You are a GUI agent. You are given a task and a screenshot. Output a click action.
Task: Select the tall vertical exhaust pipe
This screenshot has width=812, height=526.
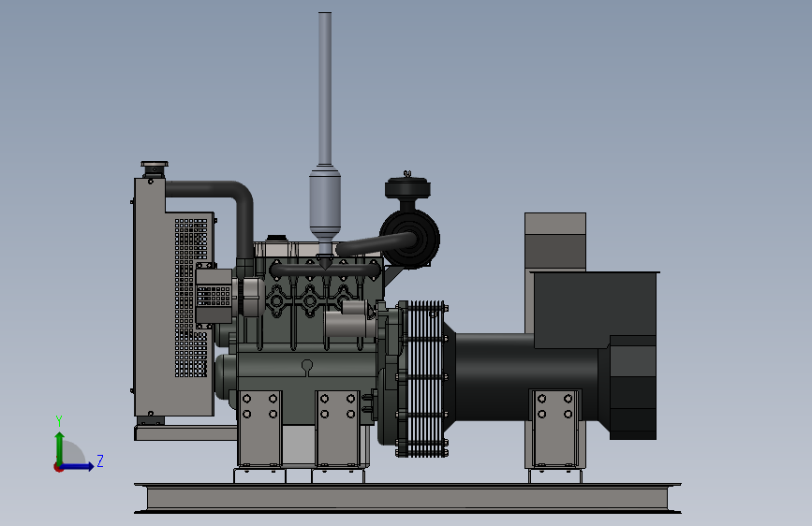(x=325, y=88)
